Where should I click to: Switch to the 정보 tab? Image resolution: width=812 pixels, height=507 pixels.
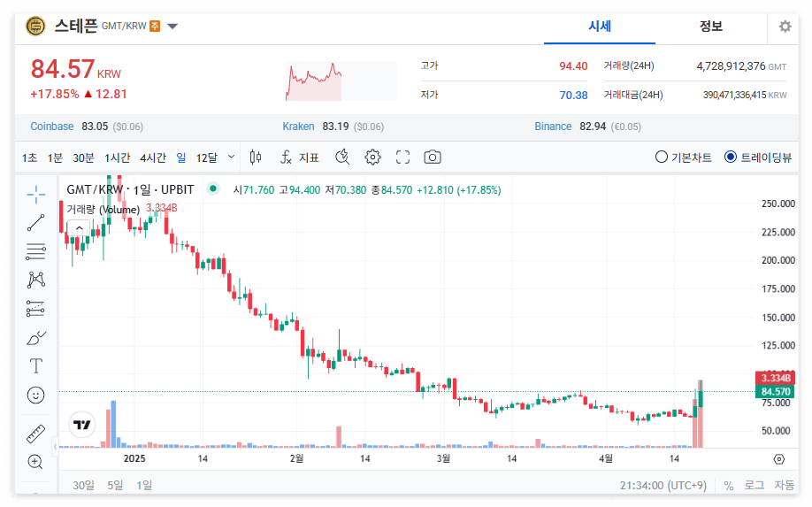(710, 27)
